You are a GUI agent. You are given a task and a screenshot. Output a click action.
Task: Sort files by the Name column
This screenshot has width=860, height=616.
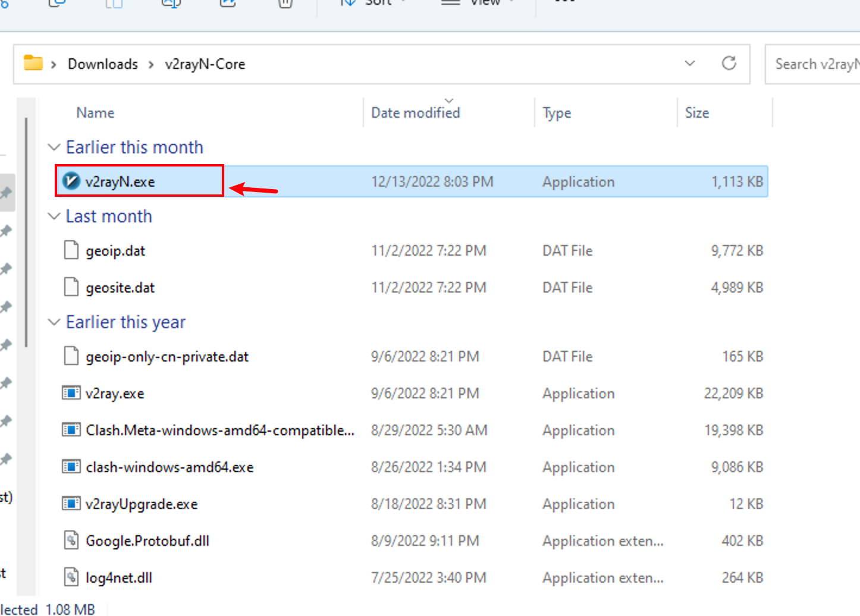click(x=95, y=112)
